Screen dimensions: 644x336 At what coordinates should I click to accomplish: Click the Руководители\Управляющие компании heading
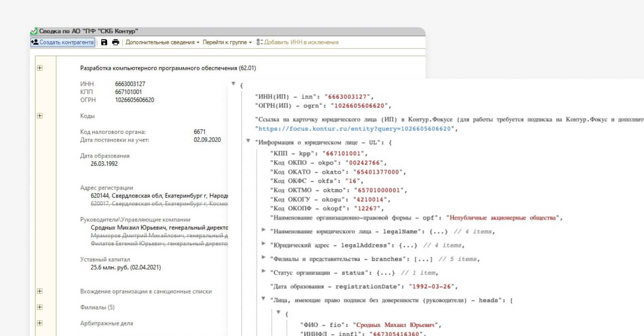(x=135, y=219)
